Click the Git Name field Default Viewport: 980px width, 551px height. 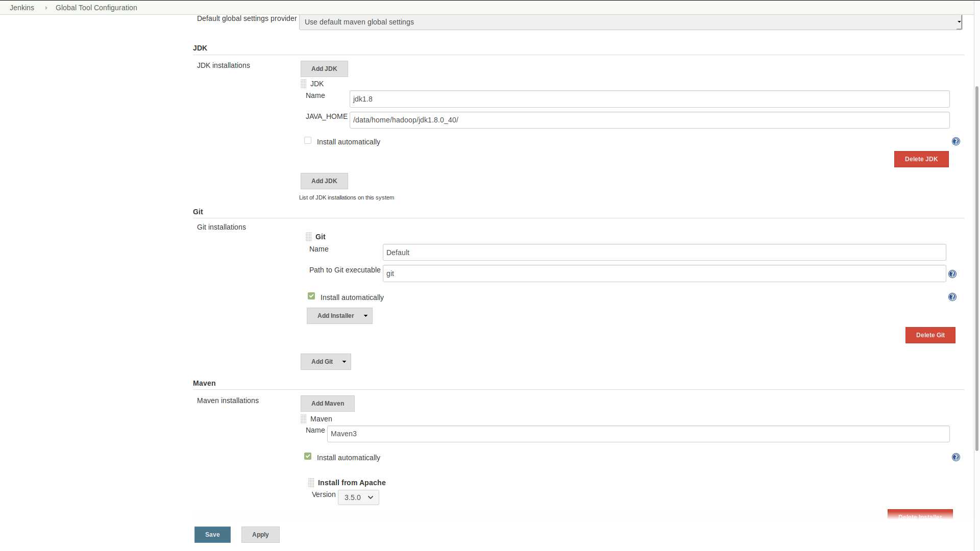[x=664, y=253]
